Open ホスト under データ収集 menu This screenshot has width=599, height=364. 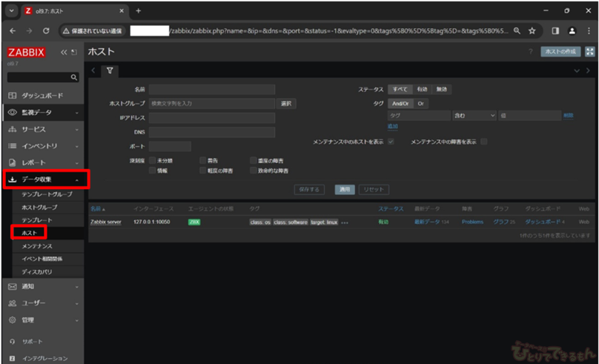[29, 233]
